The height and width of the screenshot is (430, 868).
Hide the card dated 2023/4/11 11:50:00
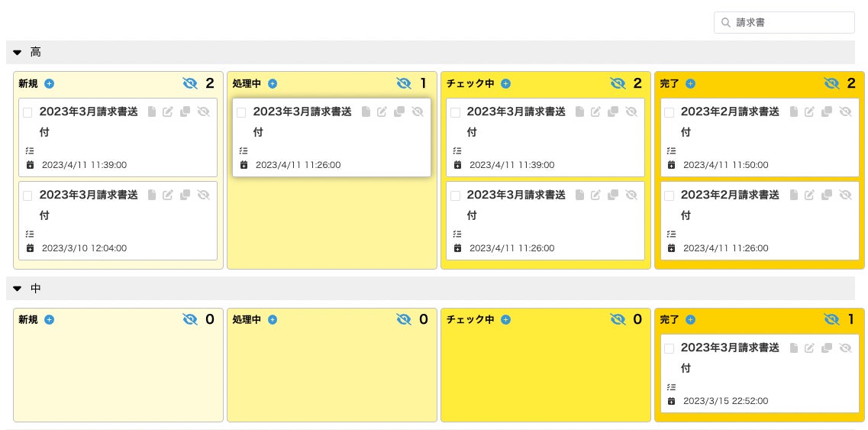pyautogui.click(x=845, y=112)
